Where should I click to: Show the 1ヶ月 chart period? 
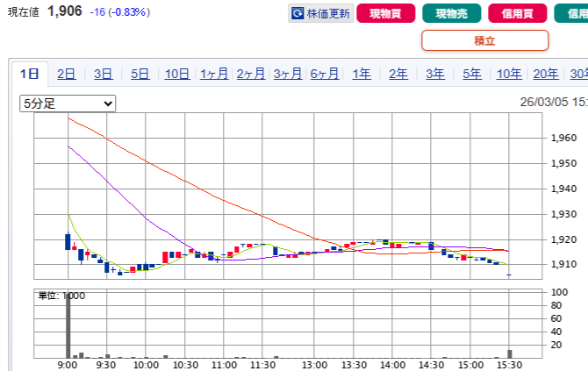[x=214, y=74]
